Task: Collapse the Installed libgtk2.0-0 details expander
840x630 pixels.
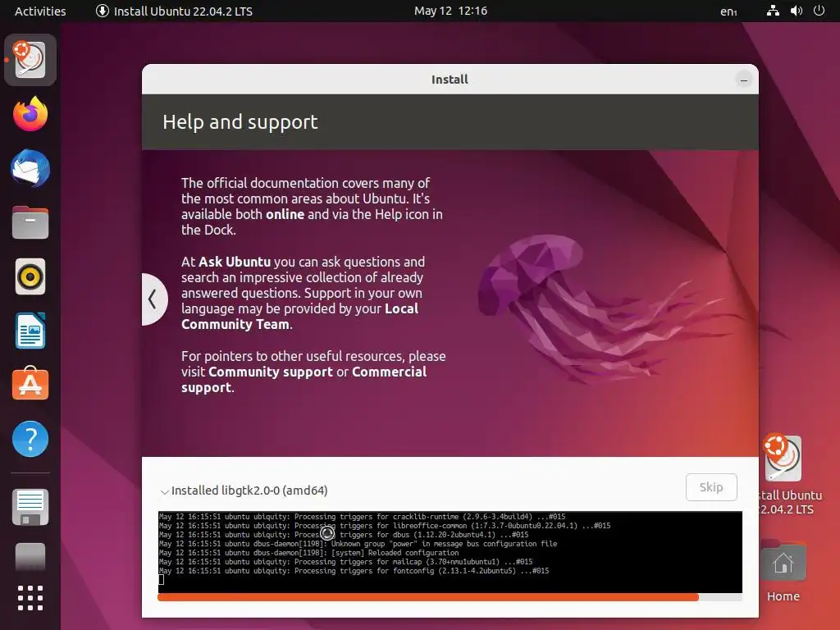Action: [164, 491]
